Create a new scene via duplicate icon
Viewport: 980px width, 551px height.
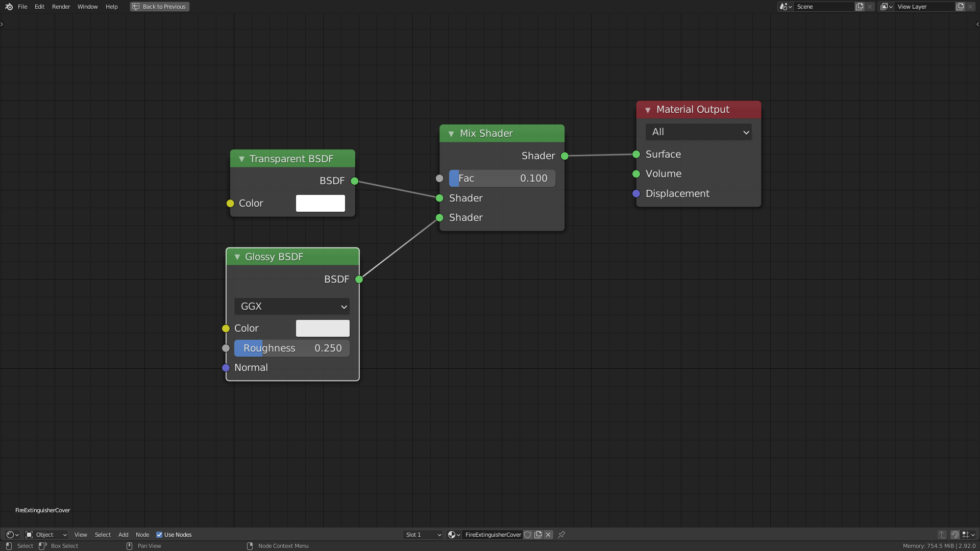(860, 7)
